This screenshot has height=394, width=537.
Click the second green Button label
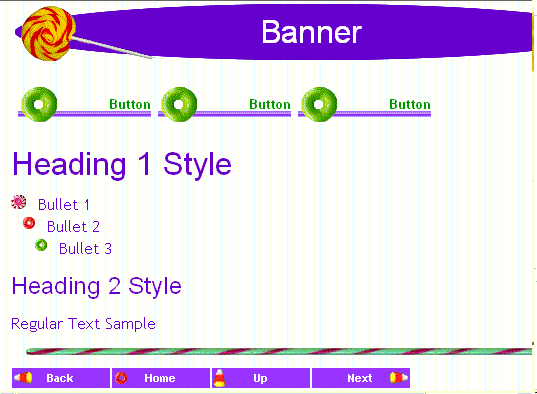[x=270, y=104]
